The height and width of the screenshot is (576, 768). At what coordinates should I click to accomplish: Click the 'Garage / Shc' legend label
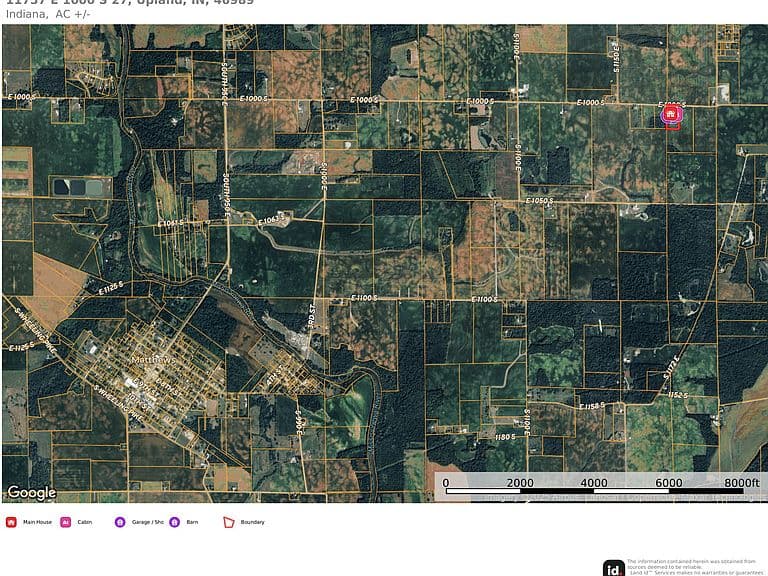[147, 522]
